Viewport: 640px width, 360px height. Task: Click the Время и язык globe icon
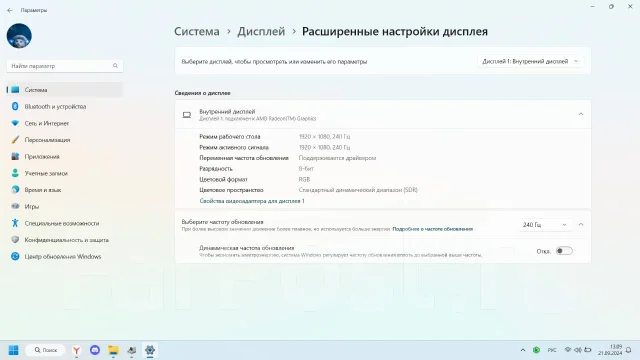pos(16,190)
